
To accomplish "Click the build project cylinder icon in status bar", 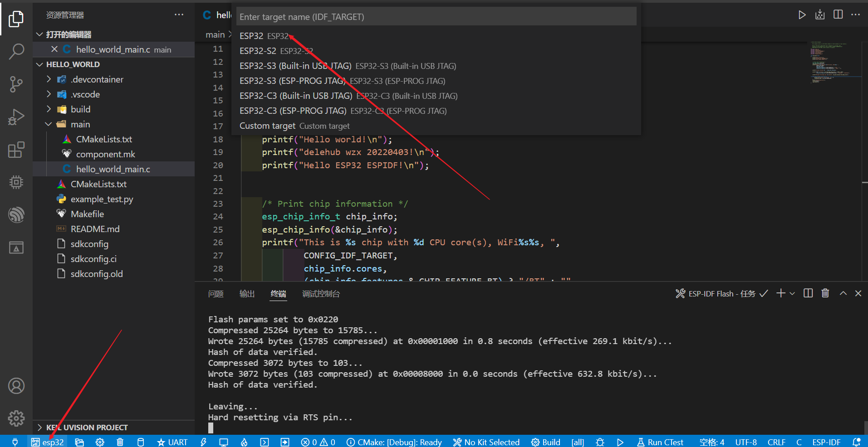I will (141, 442).
